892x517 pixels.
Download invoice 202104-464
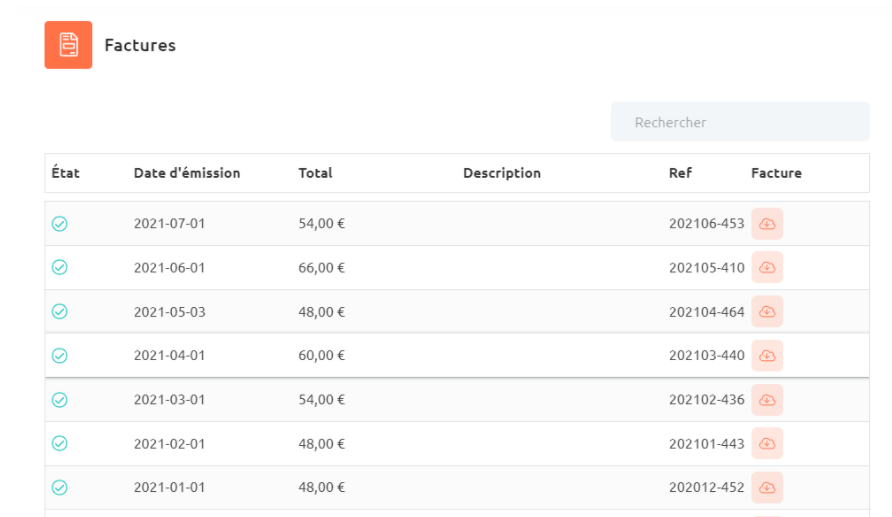coord(767,312)
